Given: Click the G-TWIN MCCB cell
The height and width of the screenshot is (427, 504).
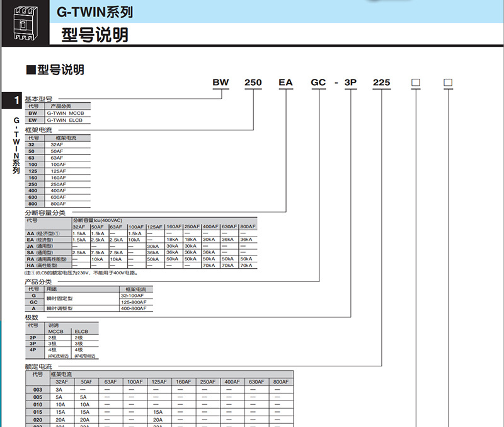Looking at the screenshot, I should 66,114.
